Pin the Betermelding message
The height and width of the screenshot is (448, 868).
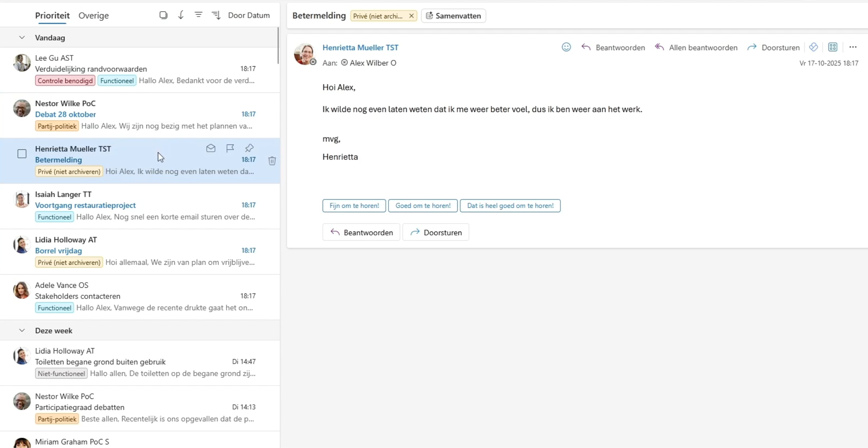[x=249, y=148]
